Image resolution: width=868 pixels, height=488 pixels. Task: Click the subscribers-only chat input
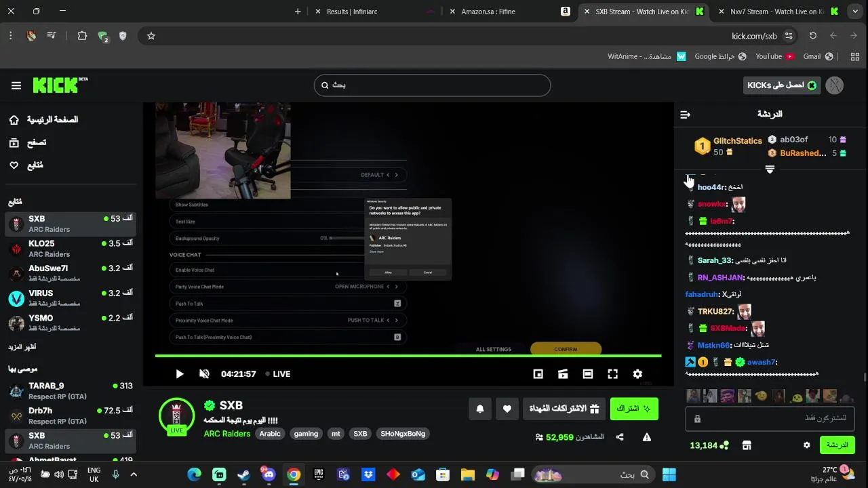[x=770, y=419]
